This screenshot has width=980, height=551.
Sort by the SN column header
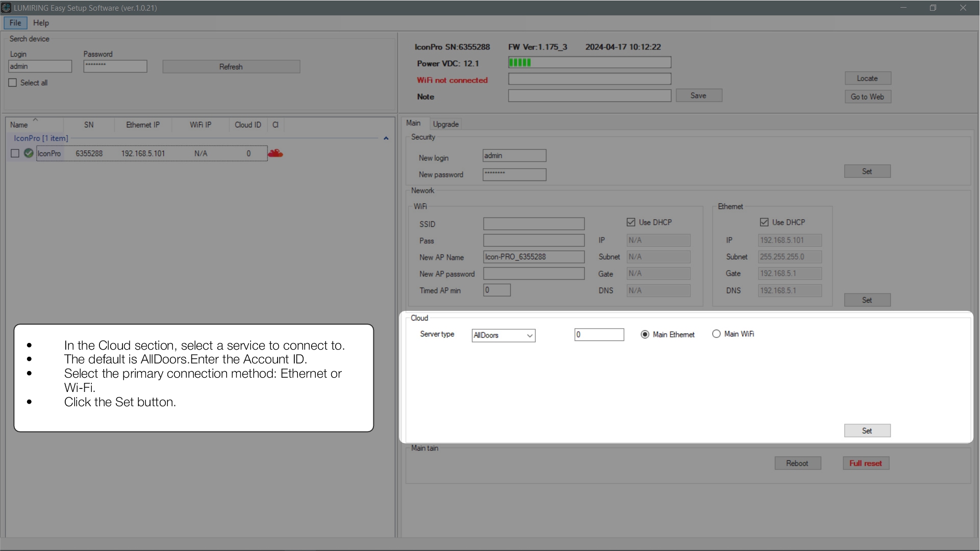89,125
